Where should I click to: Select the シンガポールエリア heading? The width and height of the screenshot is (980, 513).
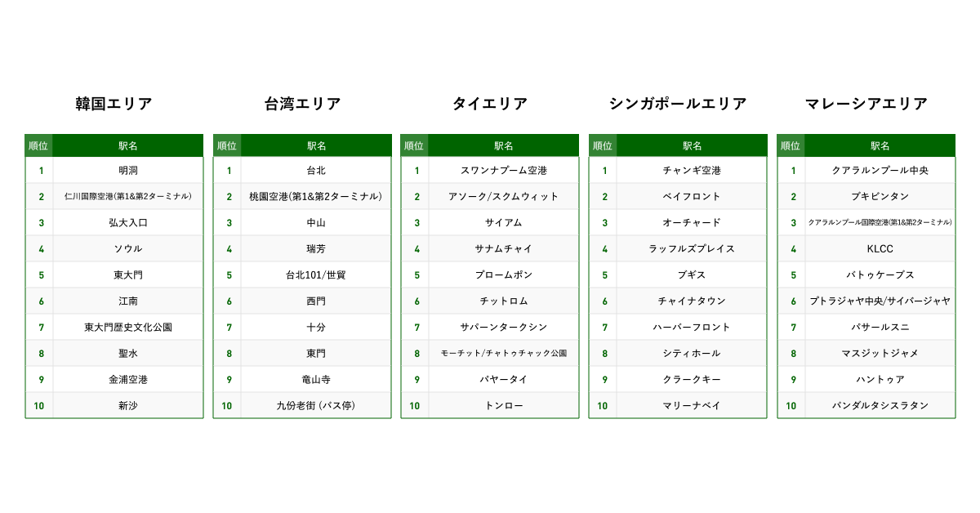(x=678, y=104)
